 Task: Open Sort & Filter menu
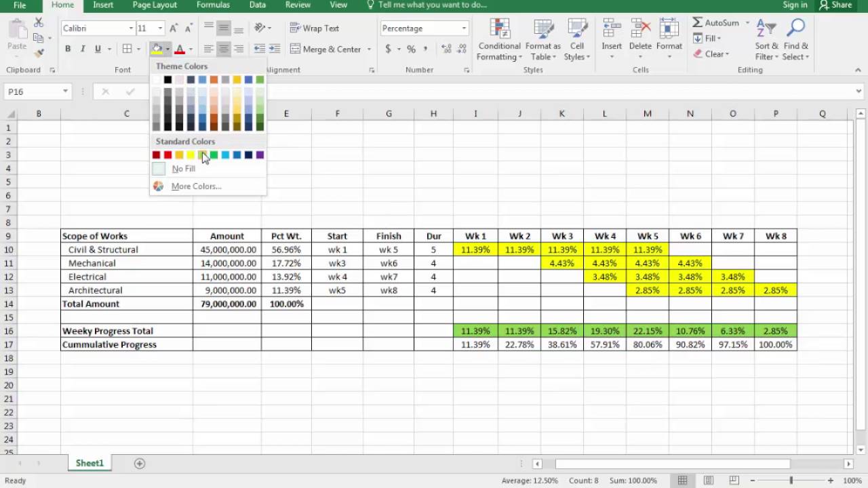(767, 40)
